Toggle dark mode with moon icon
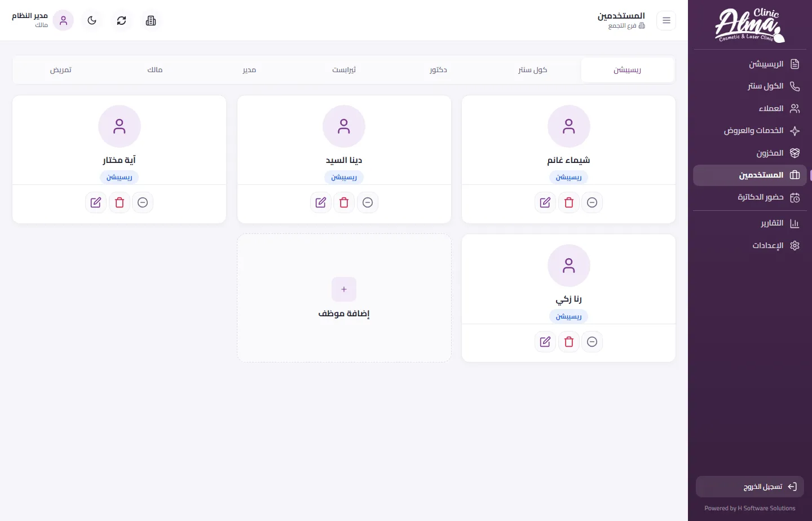Image resolution: width=812 pixels, height=521 pixels. (x=92, y=21)
